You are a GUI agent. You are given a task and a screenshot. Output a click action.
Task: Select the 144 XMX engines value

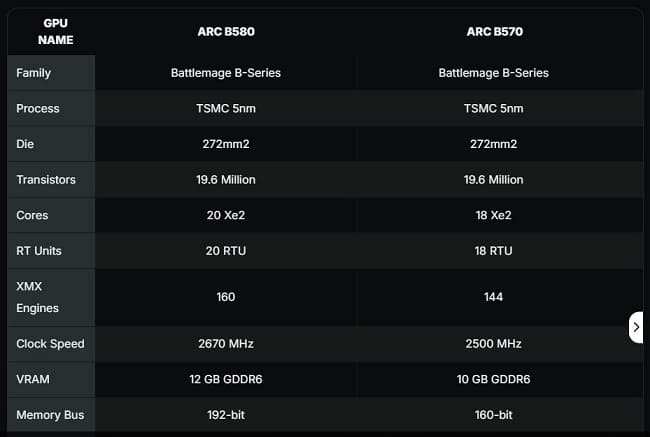(x=493, y=297)
